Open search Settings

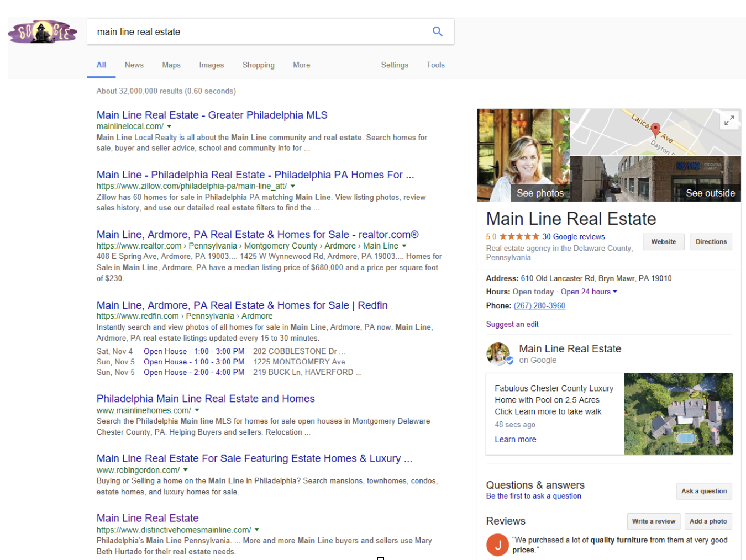point(395,65)
